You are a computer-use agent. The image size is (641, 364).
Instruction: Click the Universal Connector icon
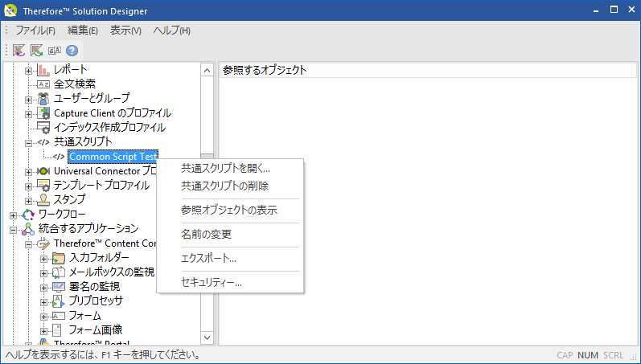(43, 171)
